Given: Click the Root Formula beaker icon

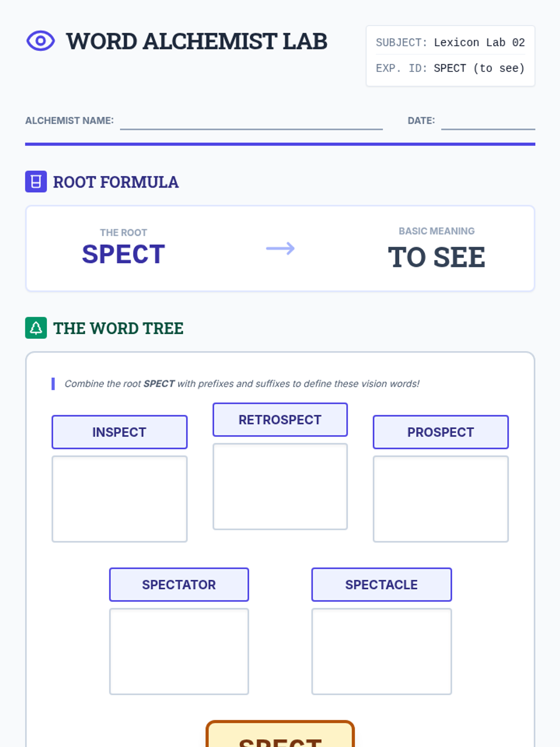Looking at the screenshot, I should pyautogui.click(x=36, y=182).
